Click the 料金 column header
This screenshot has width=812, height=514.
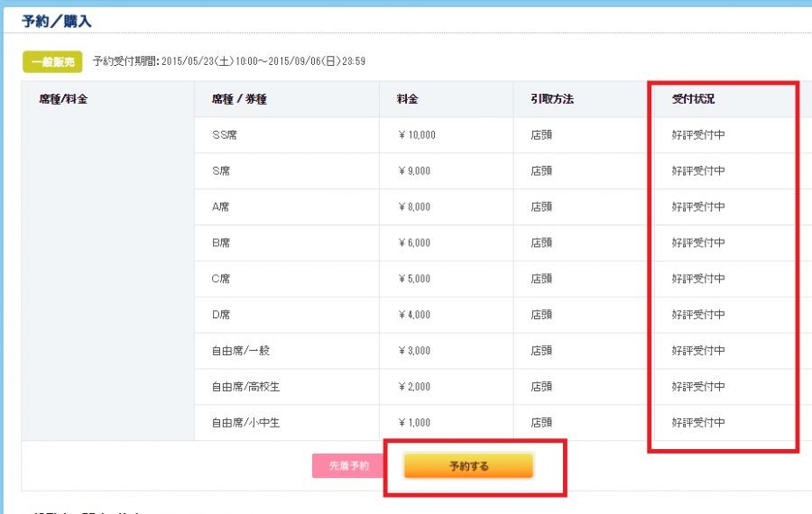coord(407,99)
